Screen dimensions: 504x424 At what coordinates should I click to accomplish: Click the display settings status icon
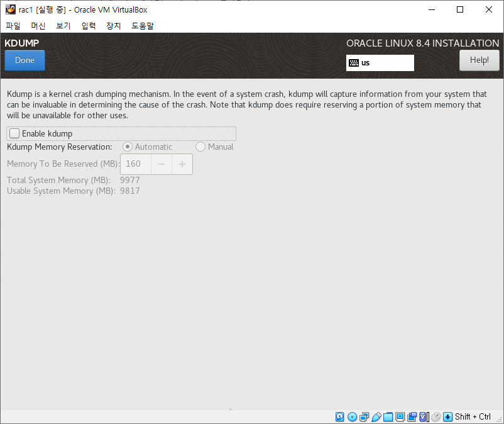tap(400, 417)
